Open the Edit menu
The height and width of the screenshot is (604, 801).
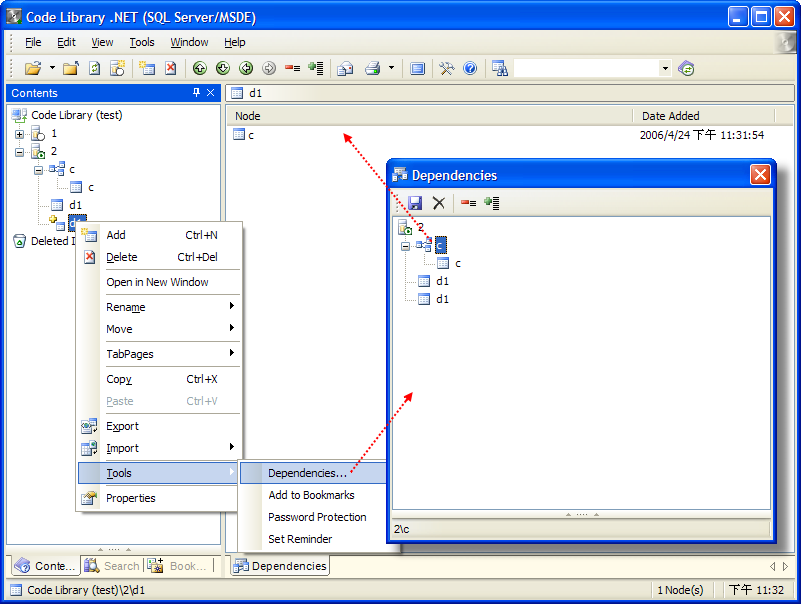pos(66,42)
